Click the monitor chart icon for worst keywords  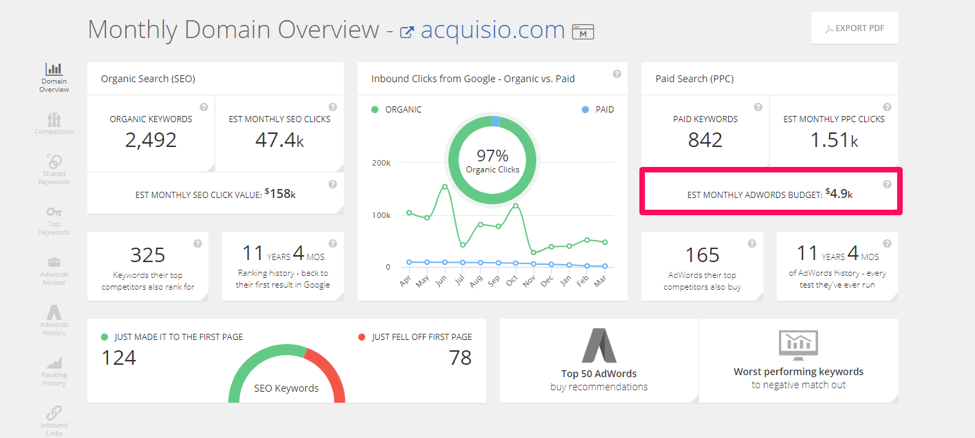click(798, 345)
